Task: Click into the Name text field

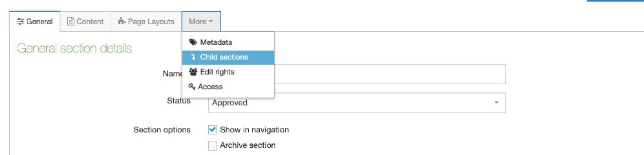Action: [x=390, y=74]
